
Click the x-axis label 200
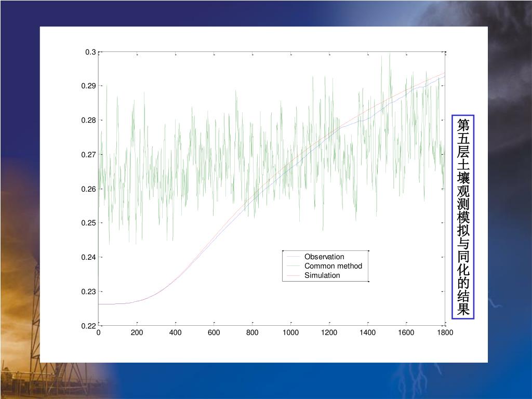pyautogui.click(x=137, y=332)
